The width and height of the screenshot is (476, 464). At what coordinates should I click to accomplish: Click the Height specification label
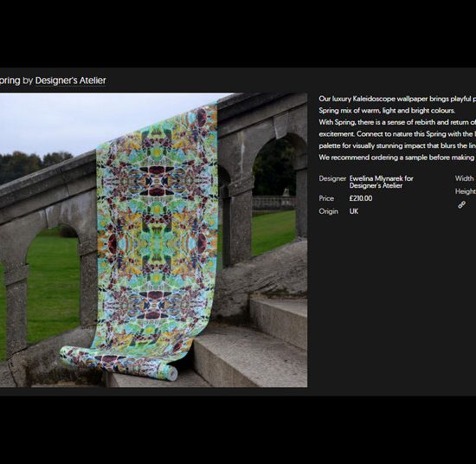tap(466, 191)
